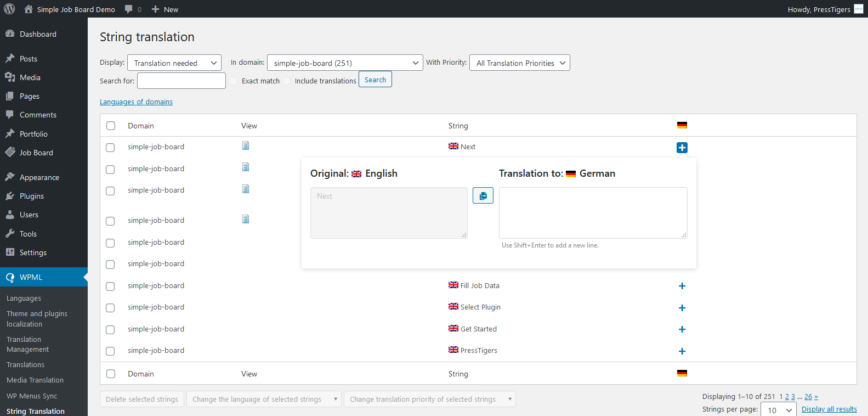The height and width of the screenshot is (416, 868).
Task: Open view icon for the Next string row
Action: tap(246, 145)
